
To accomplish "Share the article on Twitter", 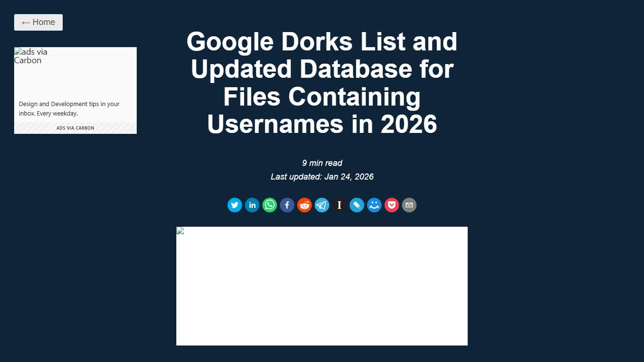I will [x=234, y=205].
